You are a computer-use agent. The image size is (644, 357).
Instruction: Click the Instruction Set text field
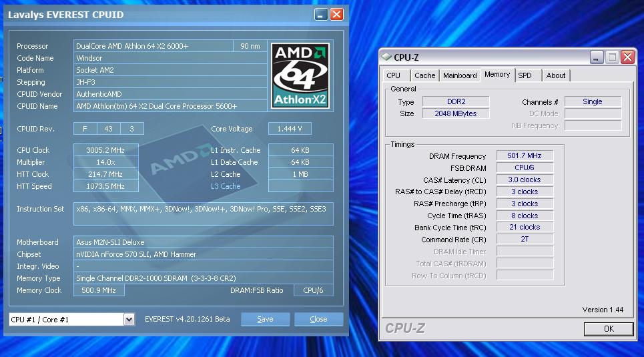tap(204, 214)
